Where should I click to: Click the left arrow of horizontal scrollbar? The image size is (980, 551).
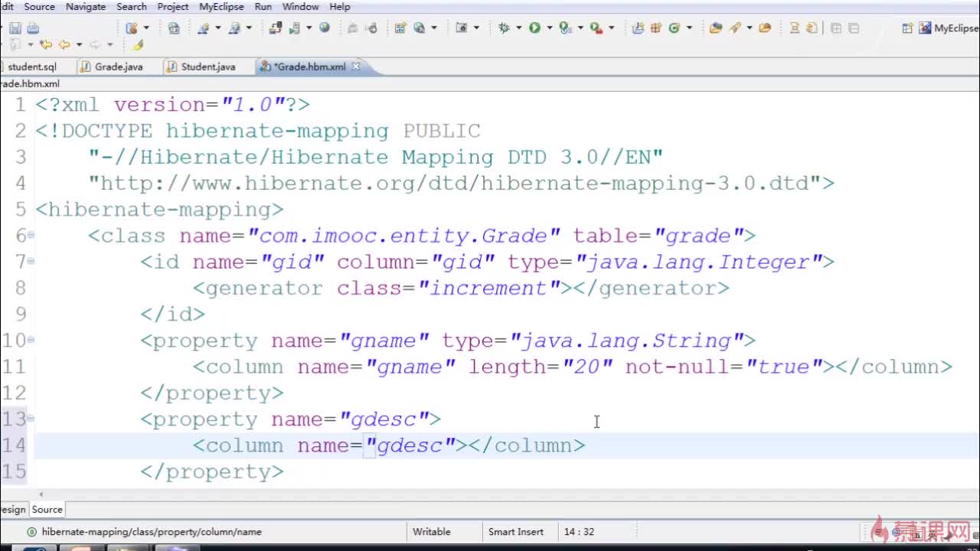[x=41, y=494]
